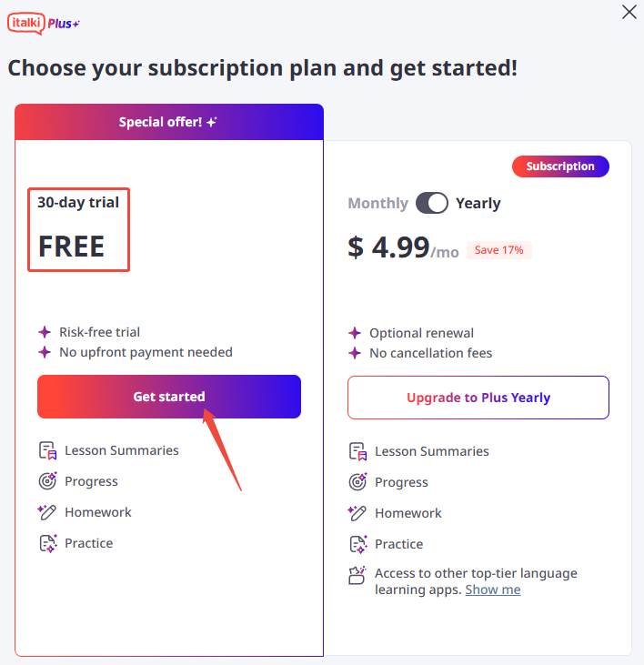Click Homework icon in subscription plan
Image resolution: width=644 pixels, height=665 pixels.
[x=357, y=513]
